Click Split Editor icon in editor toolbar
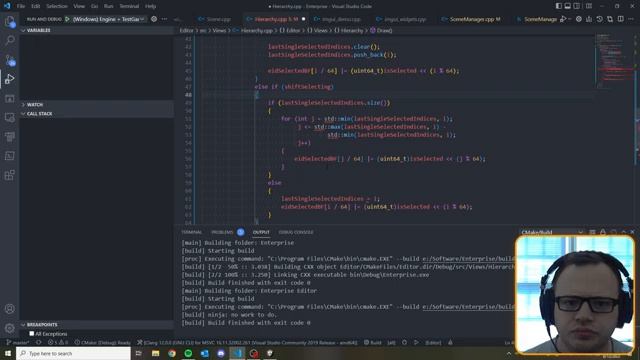Screen dimensions: 640x360 (x=620, y=19)
